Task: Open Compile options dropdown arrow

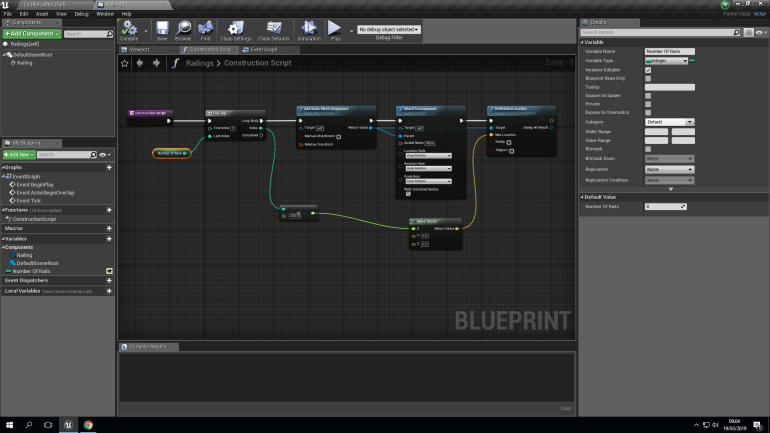Action: (145, 31)
